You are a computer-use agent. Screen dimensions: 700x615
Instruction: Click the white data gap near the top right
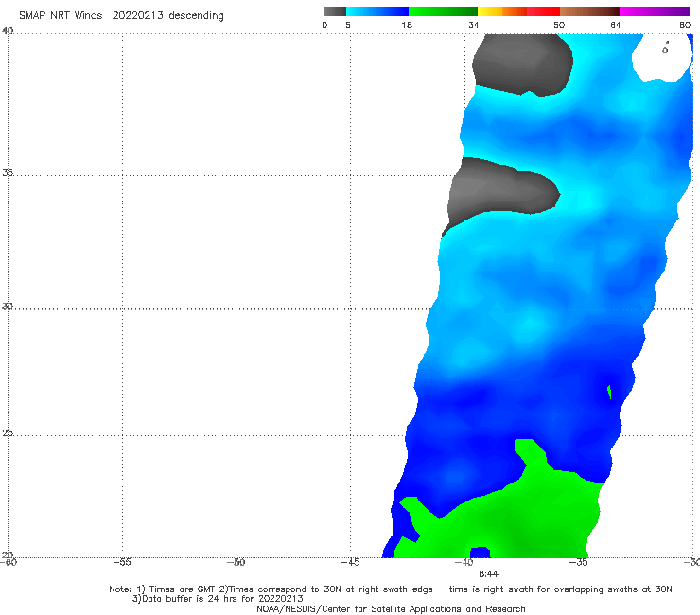[x=661, y=58]
